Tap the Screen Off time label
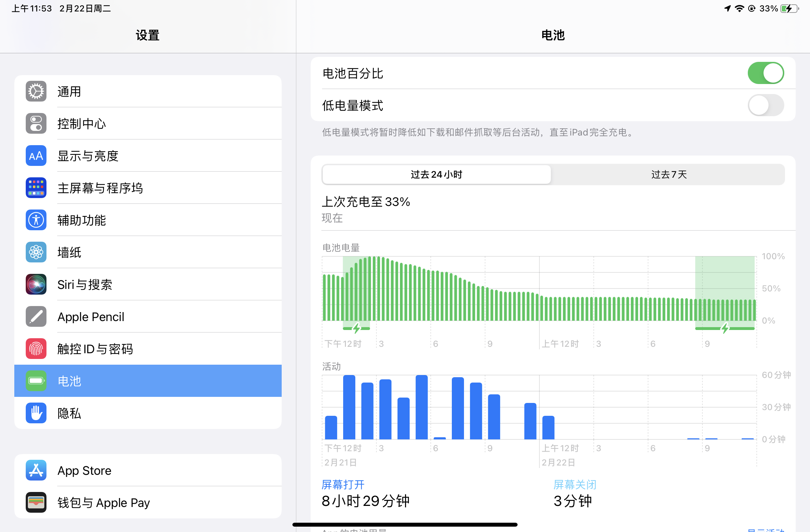 coord(575,485)
